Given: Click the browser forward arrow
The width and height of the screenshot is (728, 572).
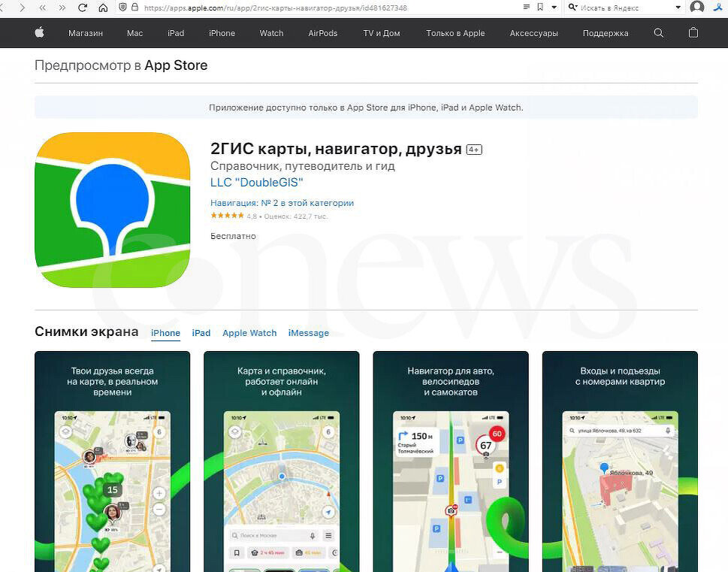Looking at the screenshot, I should point(23,8).
